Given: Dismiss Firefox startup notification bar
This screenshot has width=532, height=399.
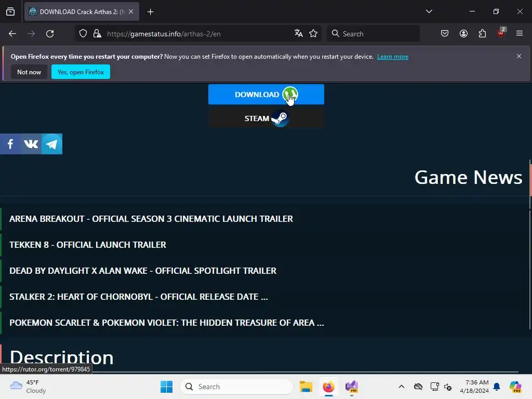Looking at the screenshot, I should [x=519, y=56].
